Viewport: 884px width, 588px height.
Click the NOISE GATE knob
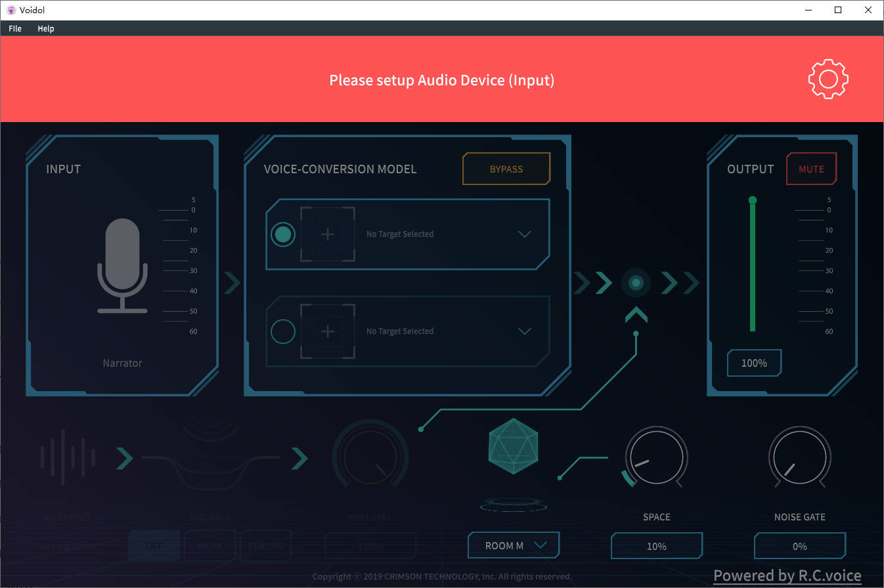tap(800, 457)
